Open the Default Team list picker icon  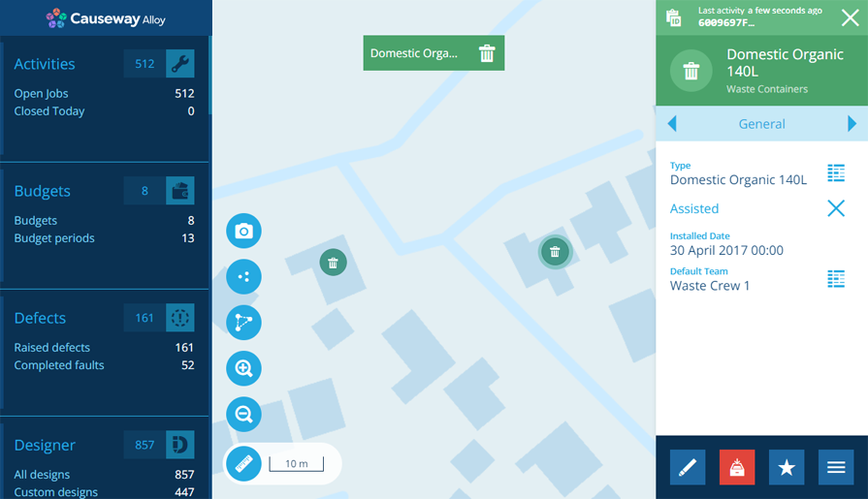836,279
